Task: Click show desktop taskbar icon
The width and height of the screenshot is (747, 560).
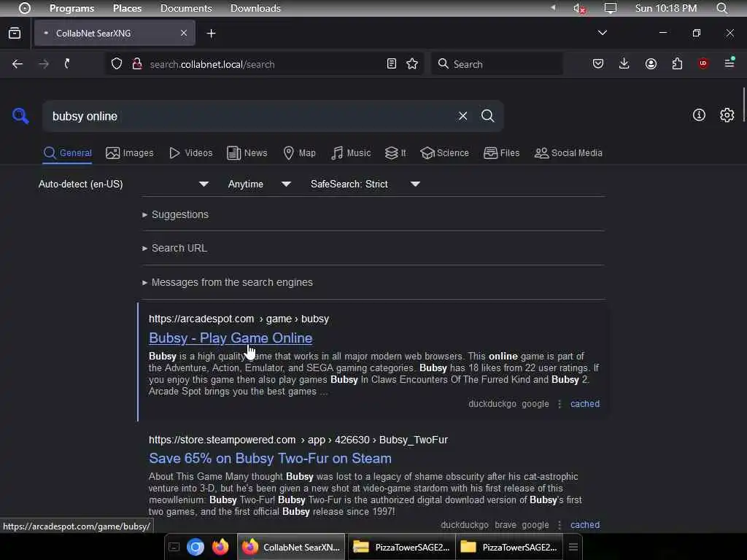Action: (x=174, y=547)
